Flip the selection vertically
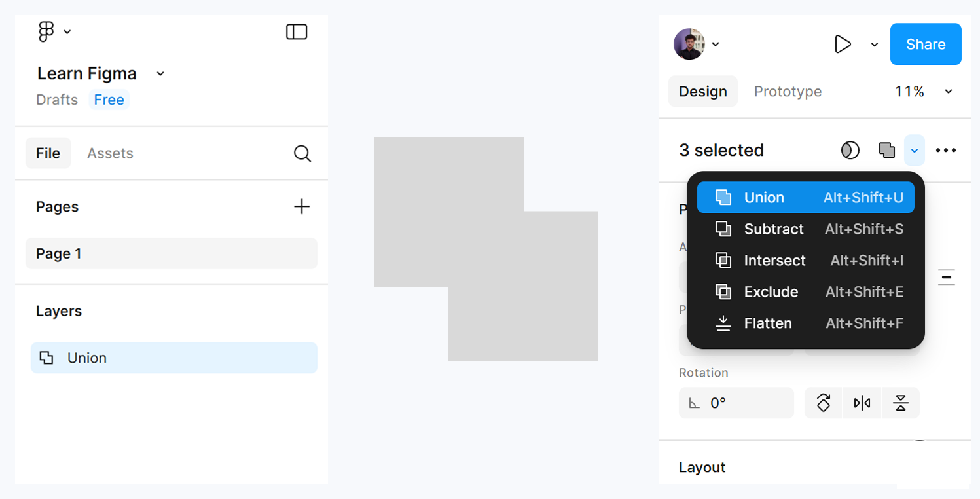This screenshot has width=980, height=499. pos(901,403)
